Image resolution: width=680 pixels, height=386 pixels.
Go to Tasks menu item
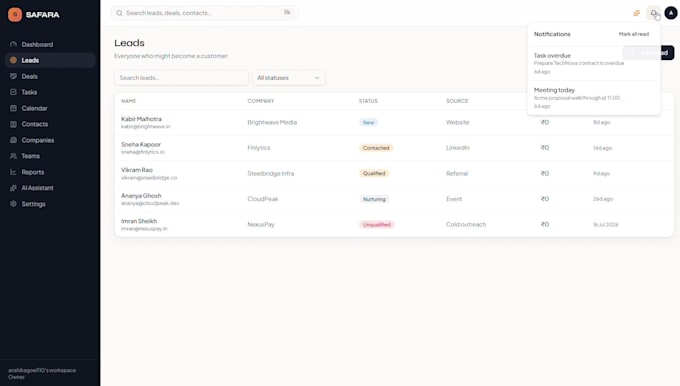(x=50, y=92)
